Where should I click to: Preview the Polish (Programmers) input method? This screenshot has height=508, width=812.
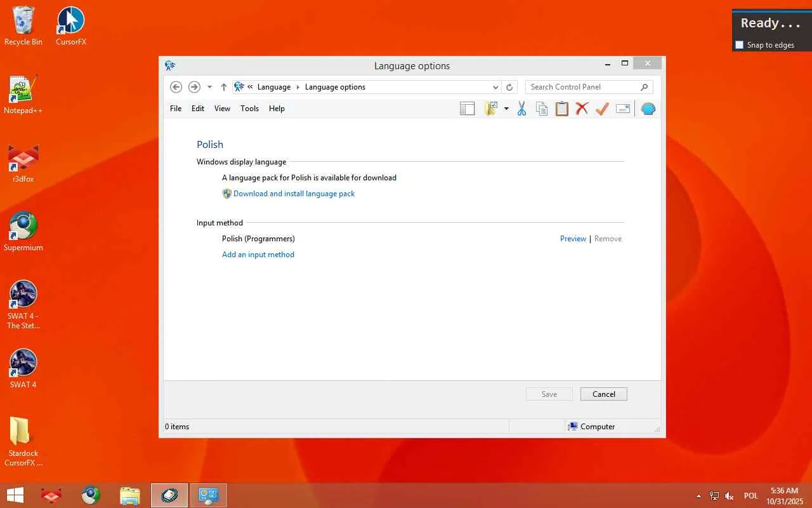573,239
